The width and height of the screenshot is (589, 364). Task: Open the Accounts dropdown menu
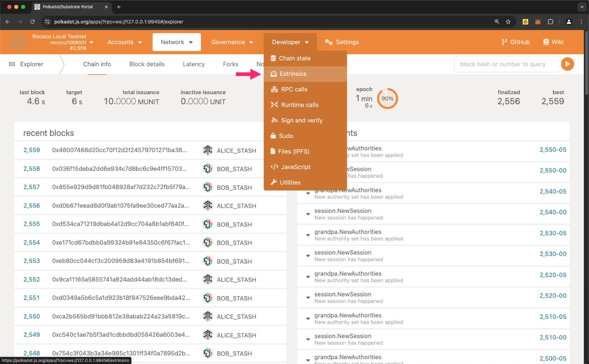point(124,42)
